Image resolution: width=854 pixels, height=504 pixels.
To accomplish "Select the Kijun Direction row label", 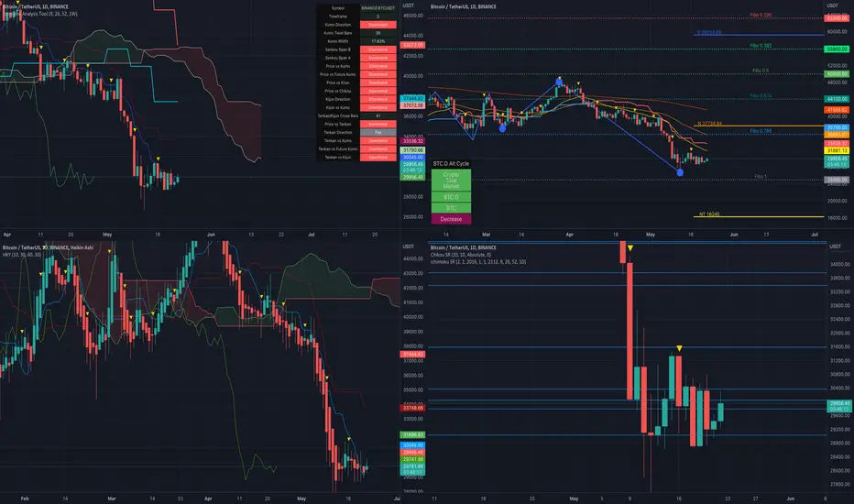I will point(338,99).
